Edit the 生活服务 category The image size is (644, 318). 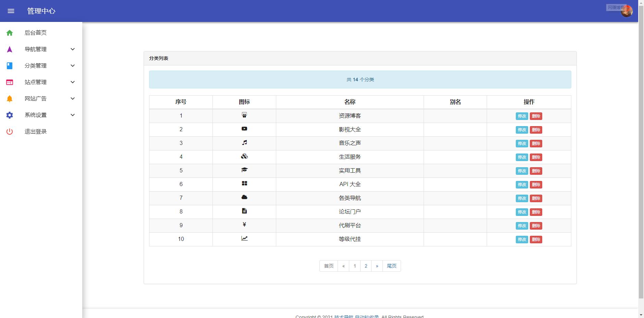[x=522, y=157]
